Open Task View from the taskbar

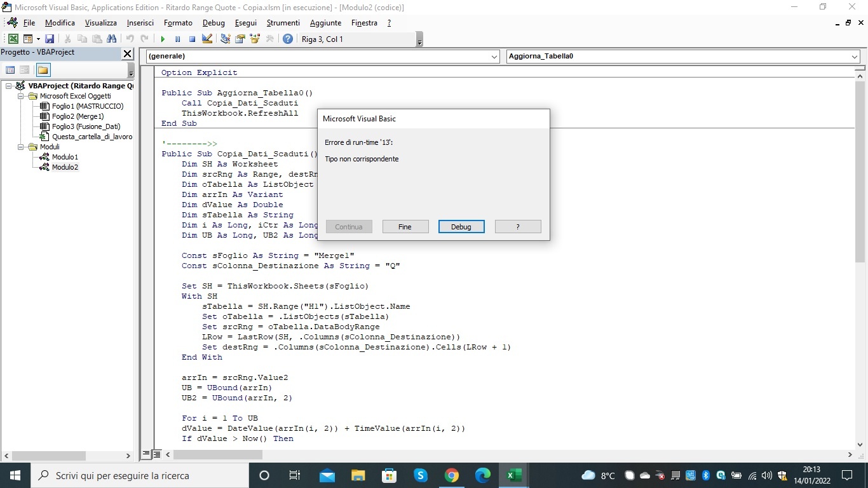[x=295, y=475]
